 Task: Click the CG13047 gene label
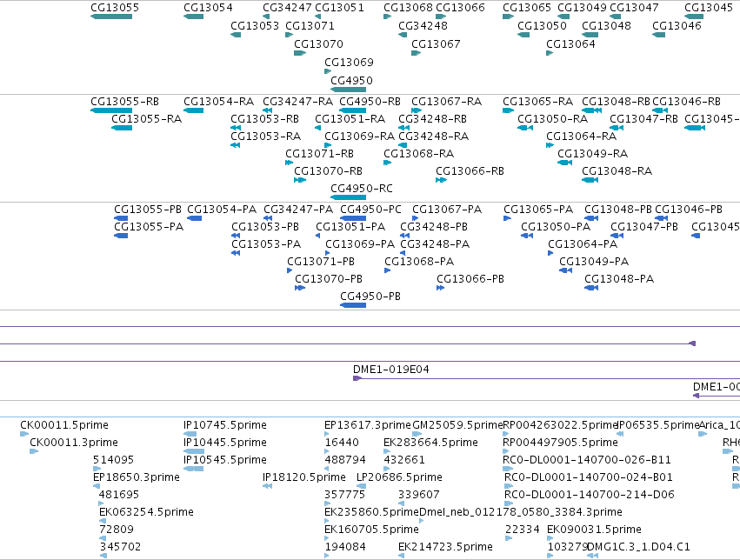coord(634,8)
